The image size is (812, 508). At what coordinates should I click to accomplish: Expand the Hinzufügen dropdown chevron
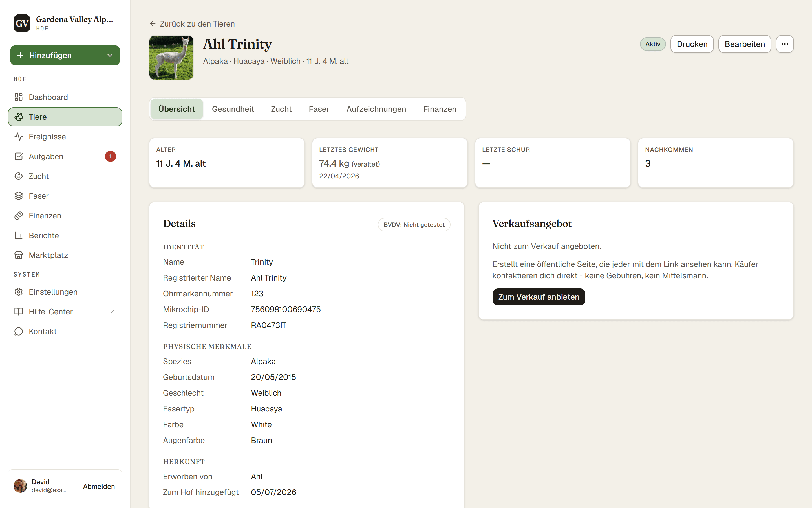[x=110, y=55]
